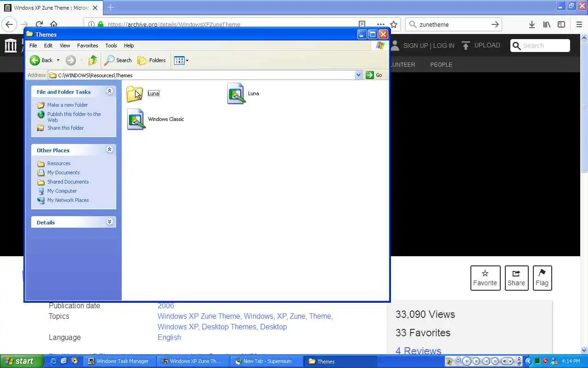This screenshot has height=368, width=588.
Task: Click the Flag button
Action: 542,278
